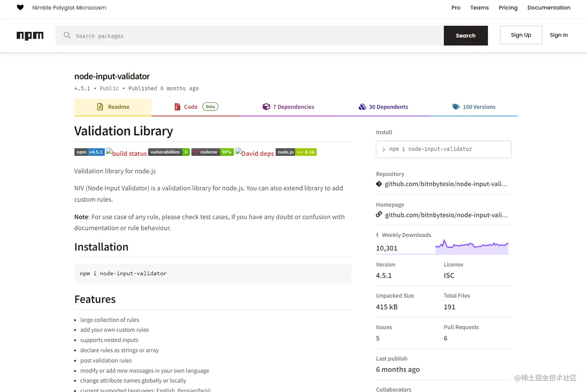
Task: Open Teams in top navigation
Action: click(x=479, y=7)
